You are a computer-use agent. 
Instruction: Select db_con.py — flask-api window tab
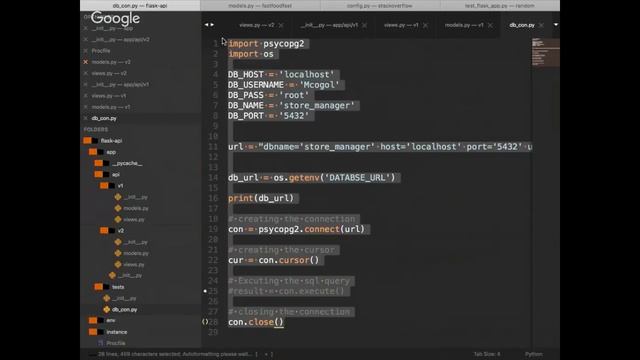pyautogui.click(x=140, y=6)
